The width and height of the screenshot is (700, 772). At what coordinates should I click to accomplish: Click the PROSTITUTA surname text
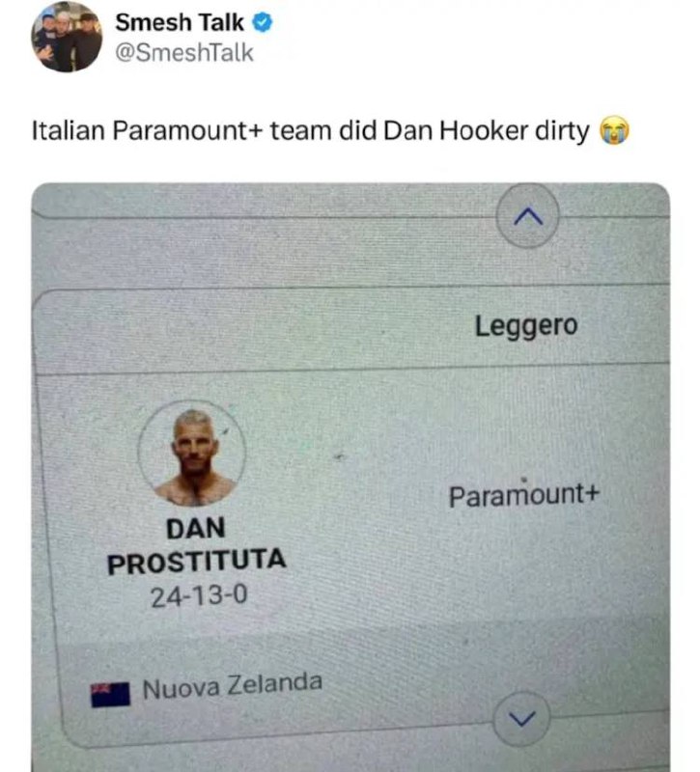tap(197, 562)
